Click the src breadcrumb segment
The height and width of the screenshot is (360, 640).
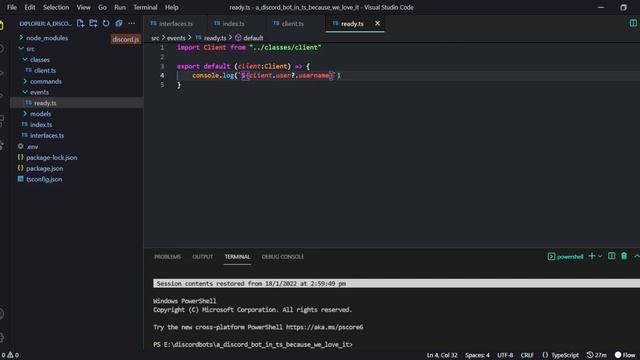155,38
